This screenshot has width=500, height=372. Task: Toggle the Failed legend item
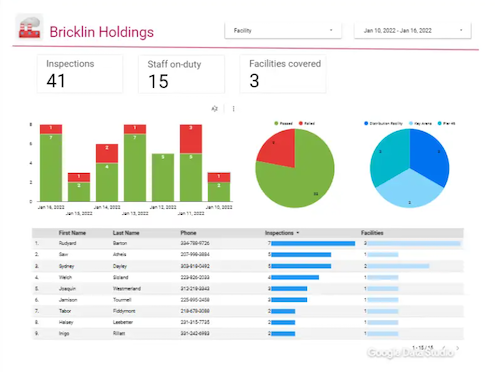click(x=307, y=123)
